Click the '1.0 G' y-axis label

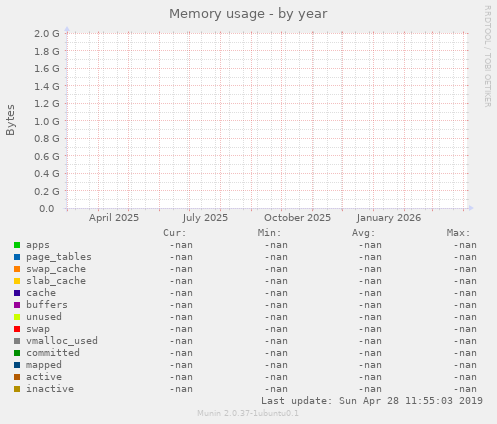tap(47, 121)
